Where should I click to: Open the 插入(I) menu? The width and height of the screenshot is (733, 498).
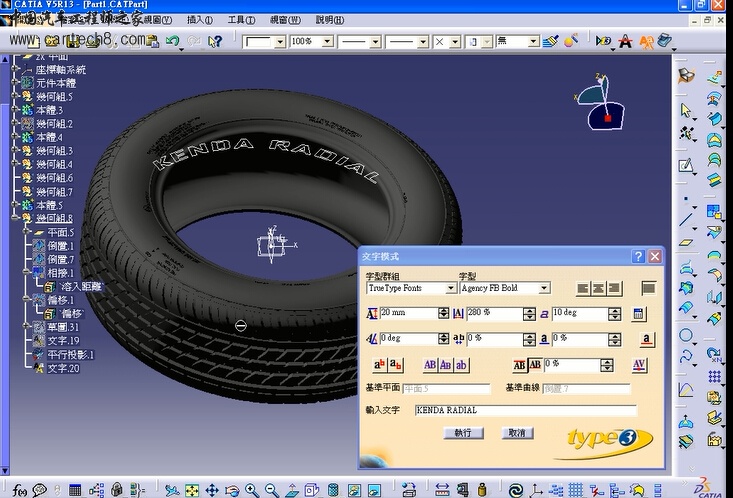[x=200, y=20]
